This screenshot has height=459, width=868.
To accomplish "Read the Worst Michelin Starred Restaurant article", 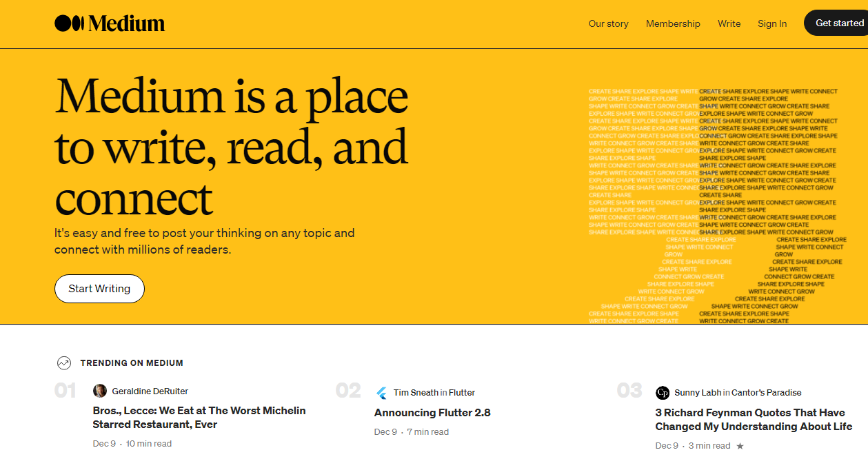I will [199, 418].
